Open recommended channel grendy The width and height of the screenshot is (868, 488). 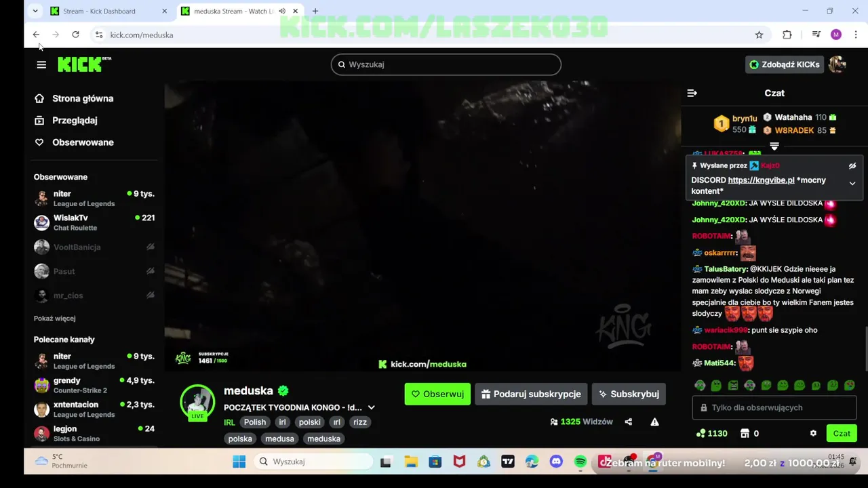click(94, 385)
